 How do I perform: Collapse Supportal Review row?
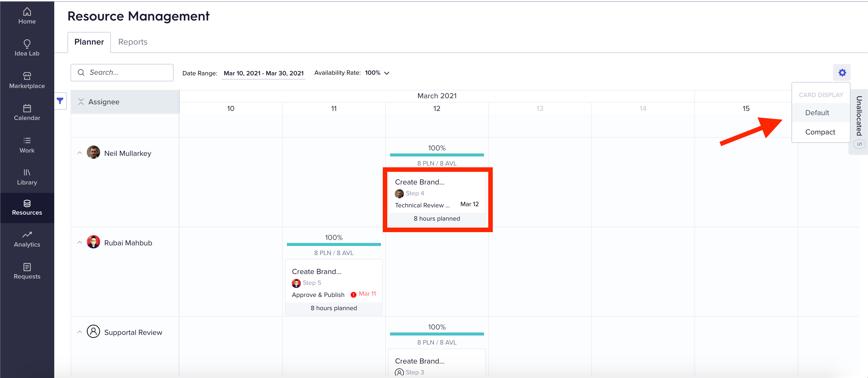[x=80, y=332]
